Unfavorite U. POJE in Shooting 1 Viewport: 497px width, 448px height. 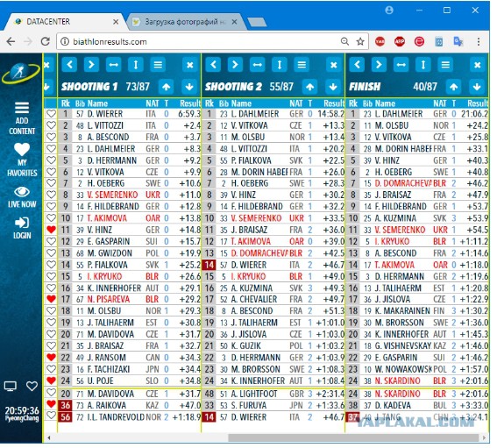(51, 380)
